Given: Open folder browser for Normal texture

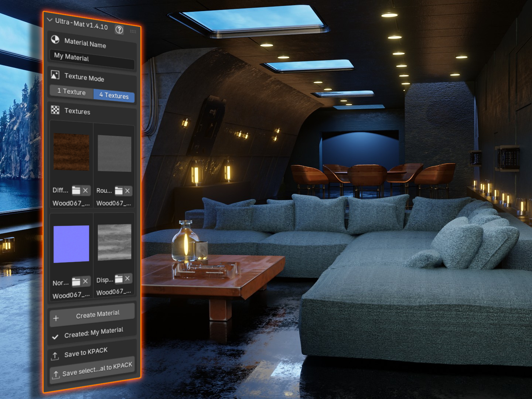Looking at the screenshot, I should click(76, 282).
